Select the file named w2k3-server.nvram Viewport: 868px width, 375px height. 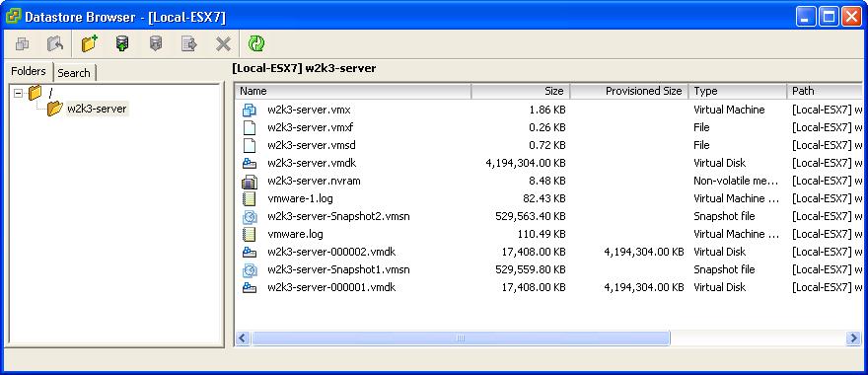point(314,181)
